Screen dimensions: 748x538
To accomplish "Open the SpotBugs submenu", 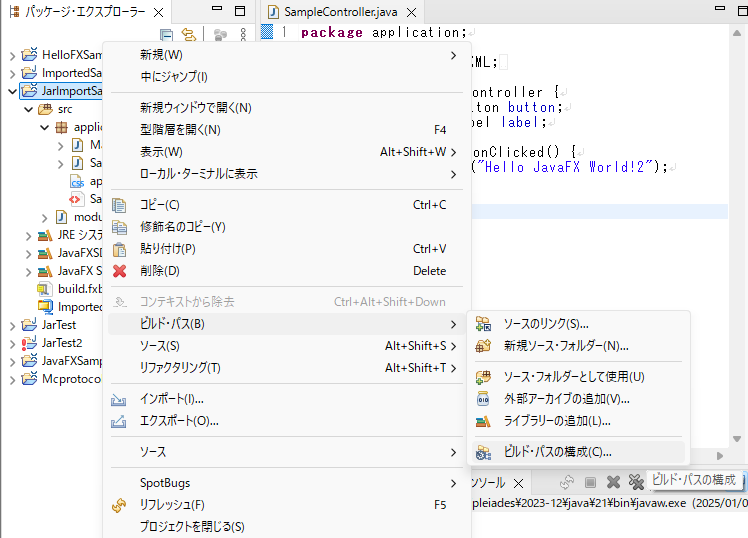I will tap(286, 484).
